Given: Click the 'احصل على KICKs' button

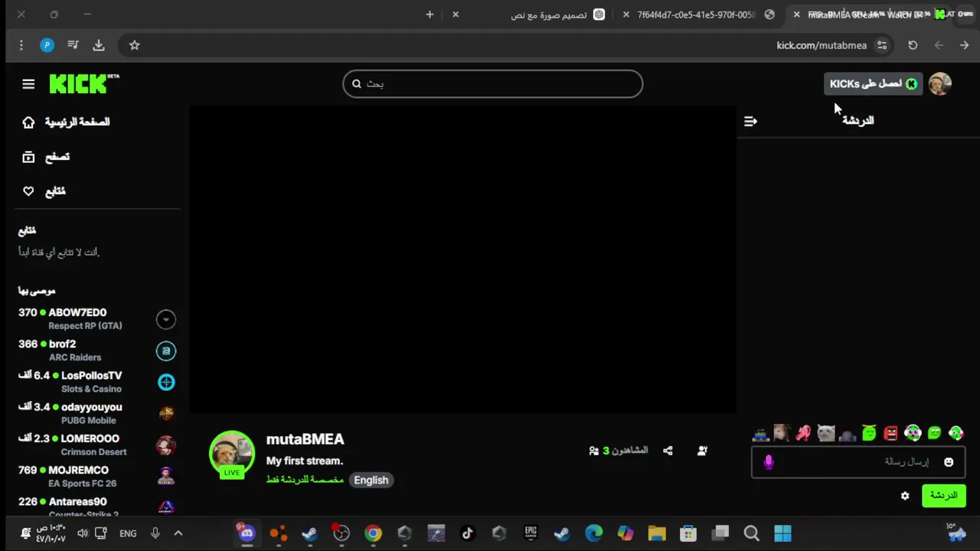Looking at the screenshot, I should coord(873,84).
